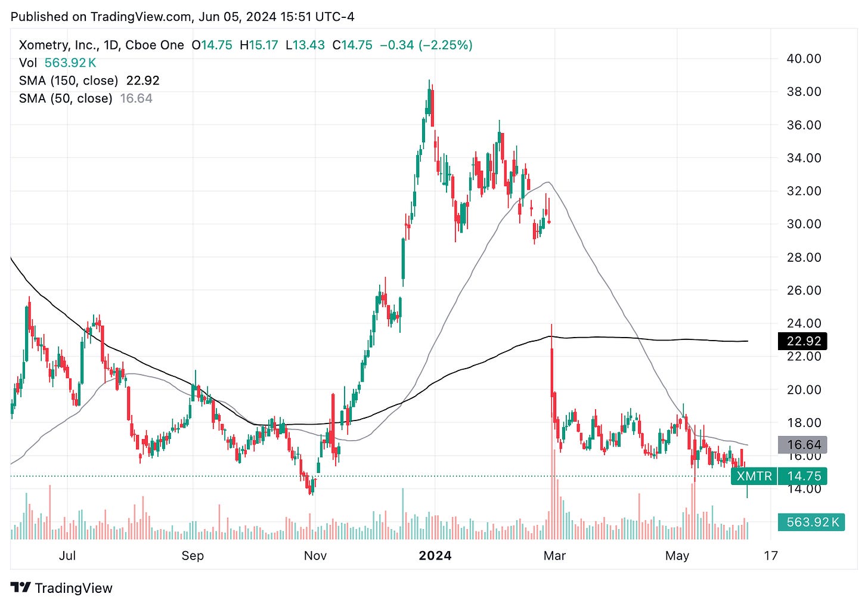Click the SMA (50, close) legend entry

coord(86,98)
